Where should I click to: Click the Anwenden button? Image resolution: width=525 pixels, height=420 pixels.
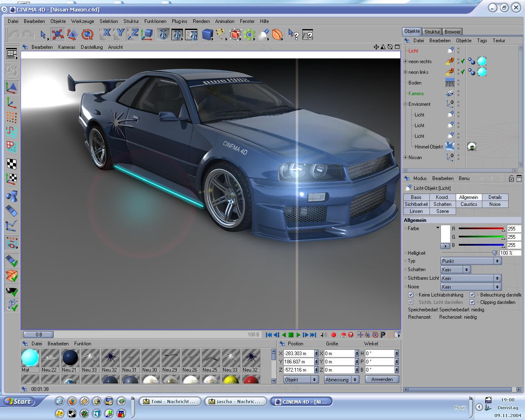[382, 379]
